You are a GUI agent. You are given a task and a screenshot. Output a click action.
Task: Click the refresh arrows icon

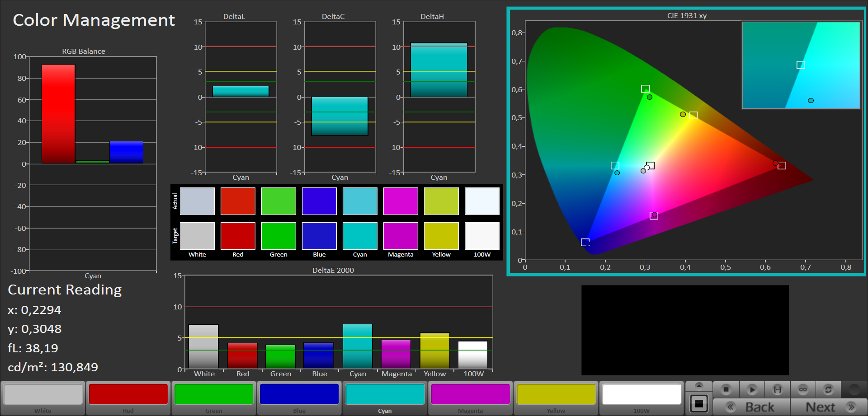coord(828,389)
